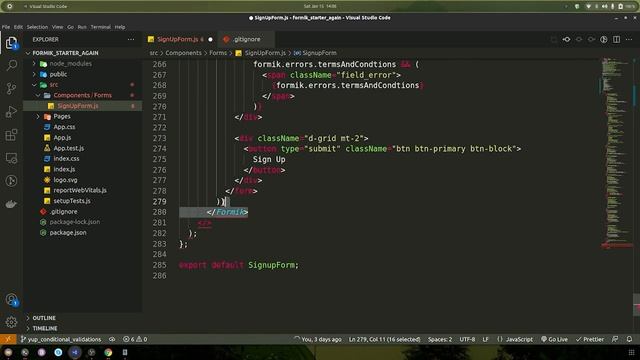
Task: Open editor more actions ellipsis
Action: pos(629,40)
